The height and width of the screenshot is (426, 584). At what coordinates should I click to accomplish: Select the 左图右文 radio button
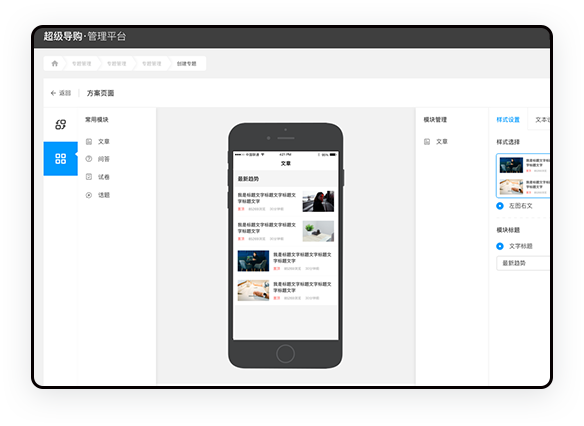[500, 206]
